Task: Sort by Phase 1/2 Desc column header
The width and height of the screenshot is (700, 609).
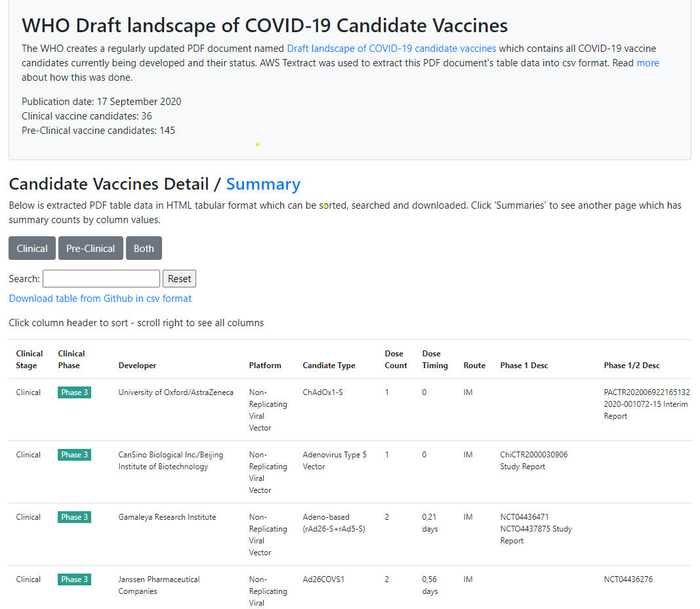Action: (x=632, y=366)
